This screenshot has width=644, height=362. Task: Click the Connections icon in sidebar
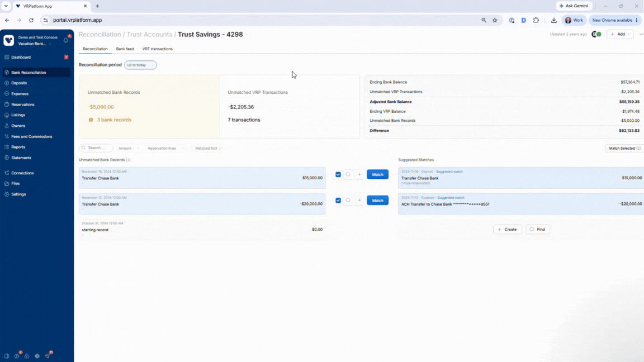(7, 173)
